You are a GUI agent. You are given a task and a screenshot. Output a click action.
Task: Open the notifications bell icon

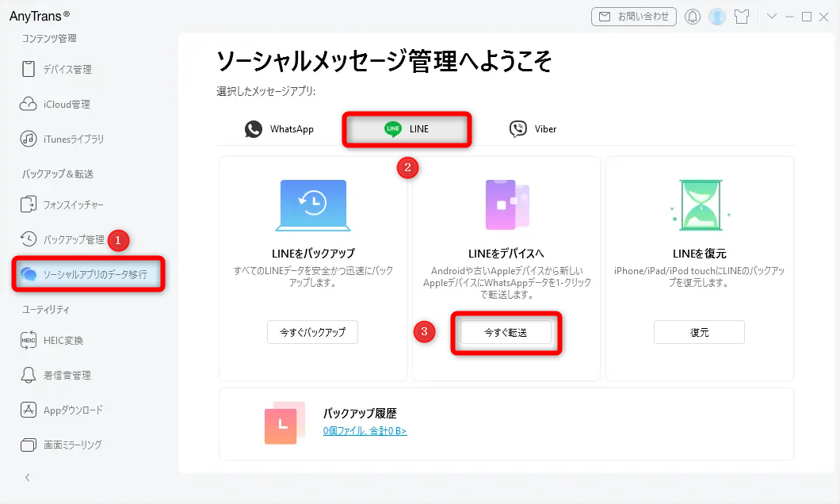pyautogui.click(x=692, y=17)
